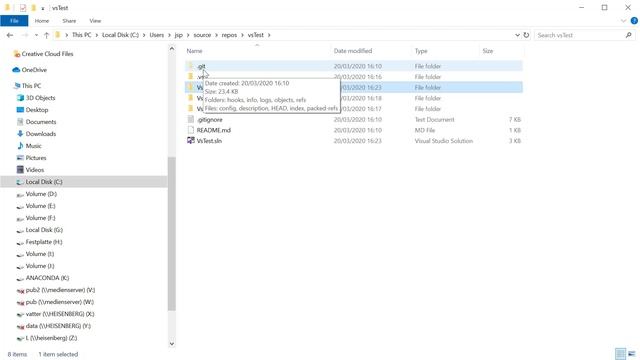Open Videos in the sidebar
The width and height of the screenshot is (640, 360).
pos(35,170)
